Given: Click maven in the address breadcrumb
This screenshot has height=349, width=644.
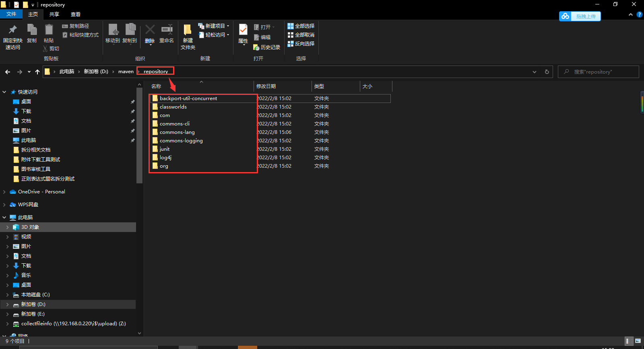Looking at the screenshot, I should click(126, 72).
